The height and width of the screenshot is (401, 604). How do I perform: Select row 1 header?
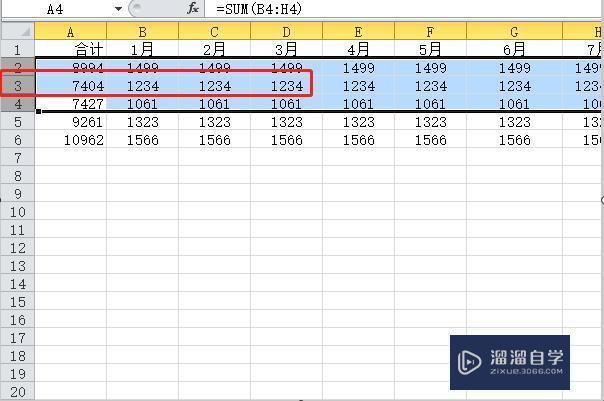click(18, 49)
